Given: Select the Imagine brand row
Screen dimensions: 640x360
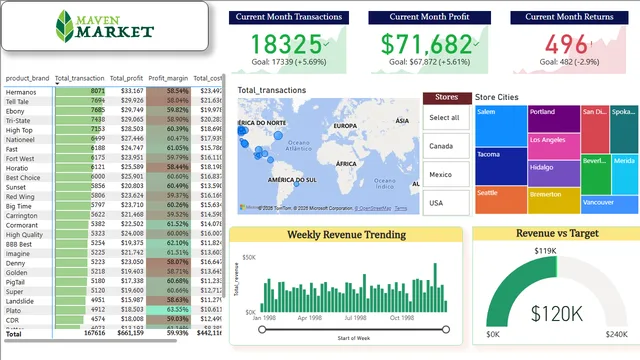Looking at the screenshot, I should (x=113, y=253).
